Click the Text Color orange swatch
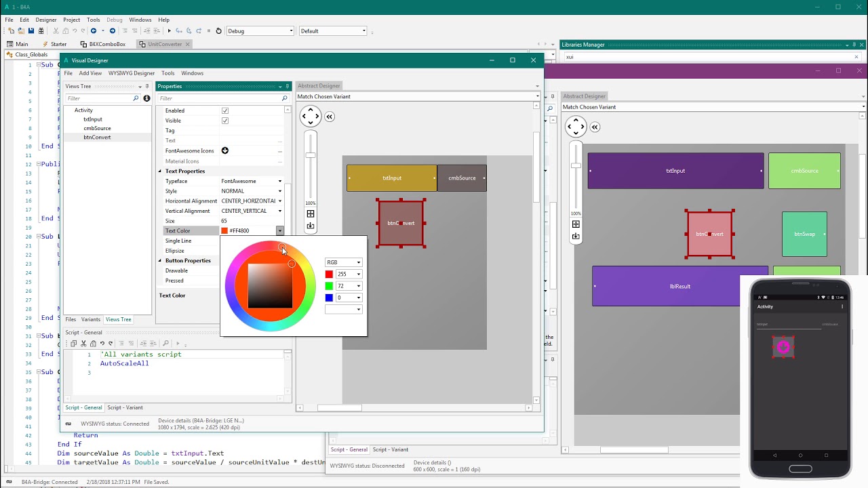 (x=224, y=231)
